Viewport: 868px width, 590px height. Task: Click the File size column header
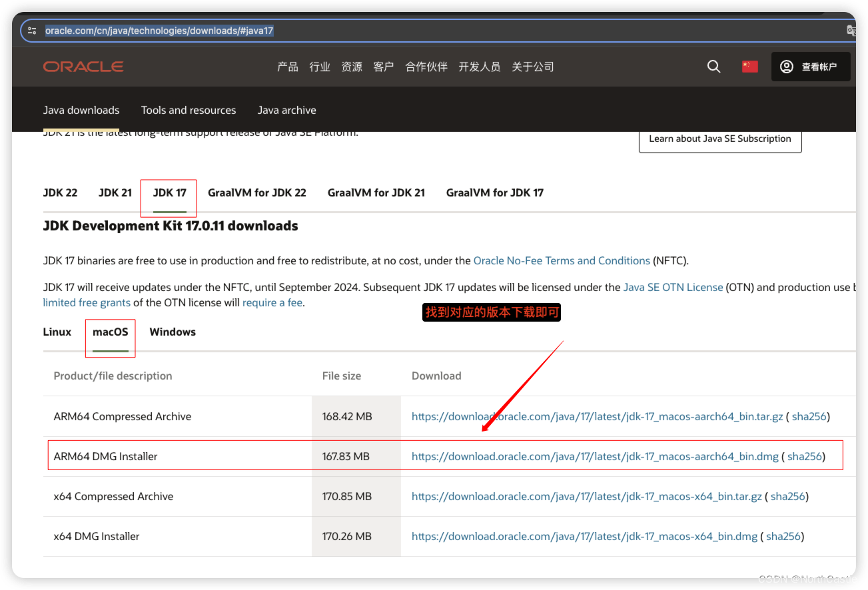pyautogui.click(x=342, y=376)
